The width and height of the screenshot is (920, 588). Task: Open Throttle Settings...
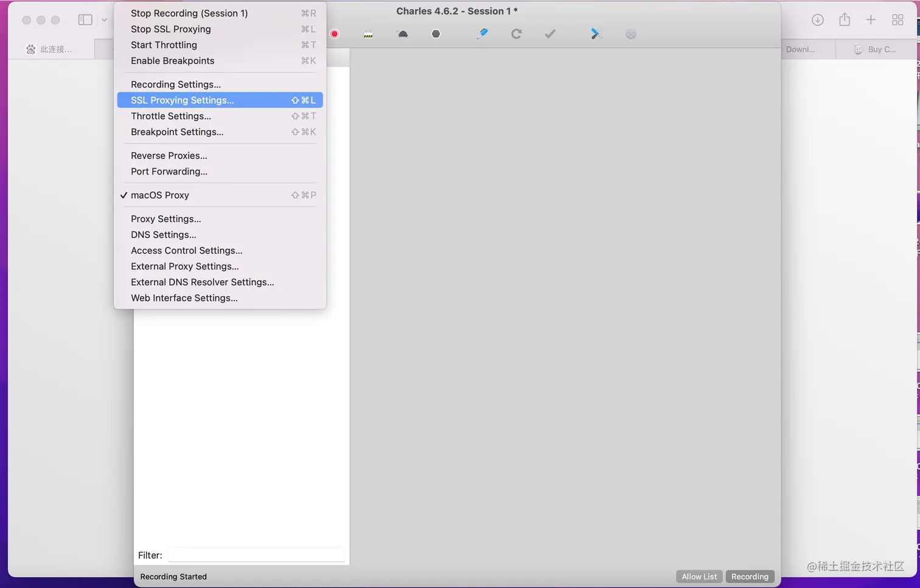[x=220, y=116]
